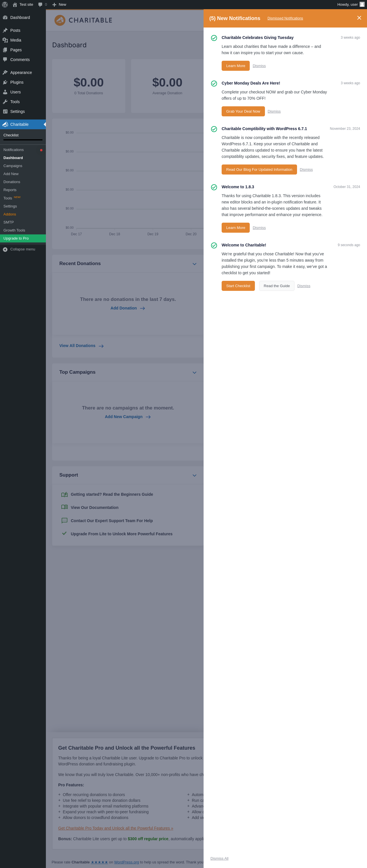Click the Collapse menu arrow icon
Image resolution: width=367 pixels, height=868 pixels.
[5, 249]
